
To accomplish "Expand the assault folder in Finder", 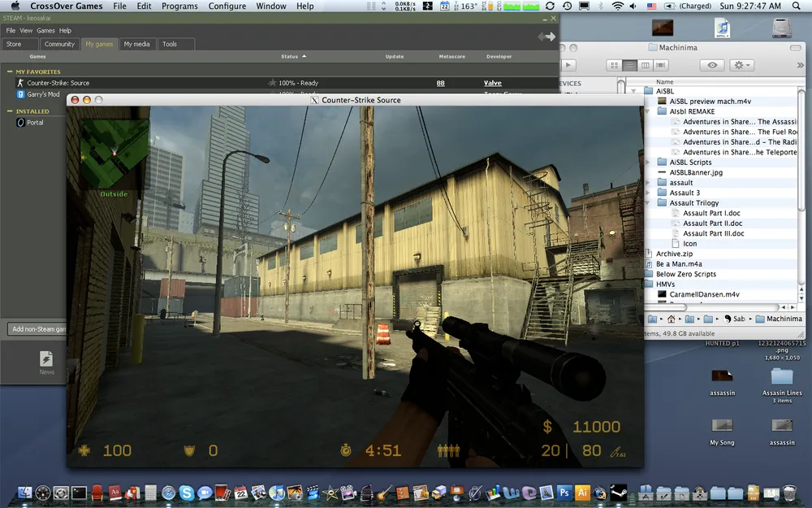I will coord(647,182).
